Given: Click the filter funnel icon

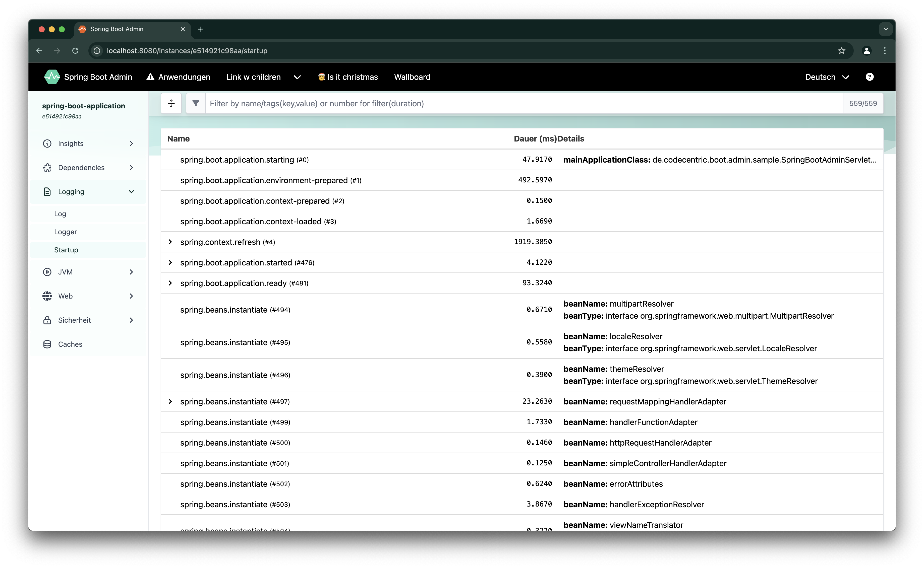Looking at the screenshot, I should click(x=196, y=103).
